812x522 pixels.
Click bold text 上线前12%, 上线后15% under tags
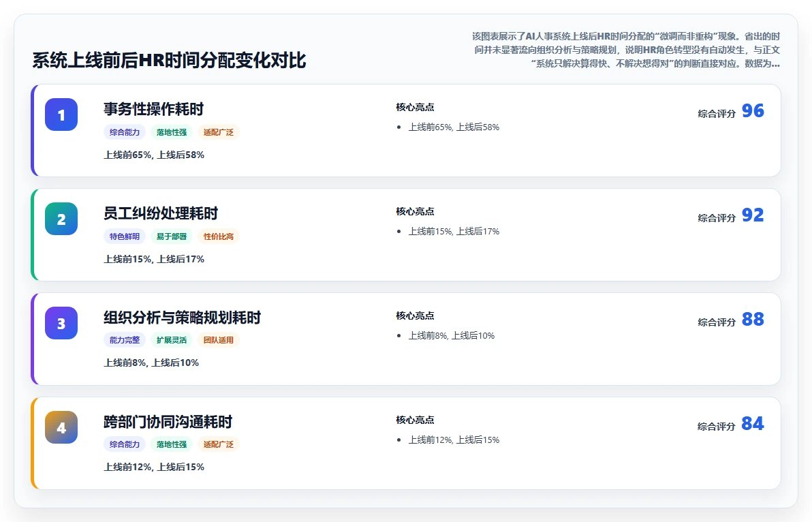(x=154, y=467)
